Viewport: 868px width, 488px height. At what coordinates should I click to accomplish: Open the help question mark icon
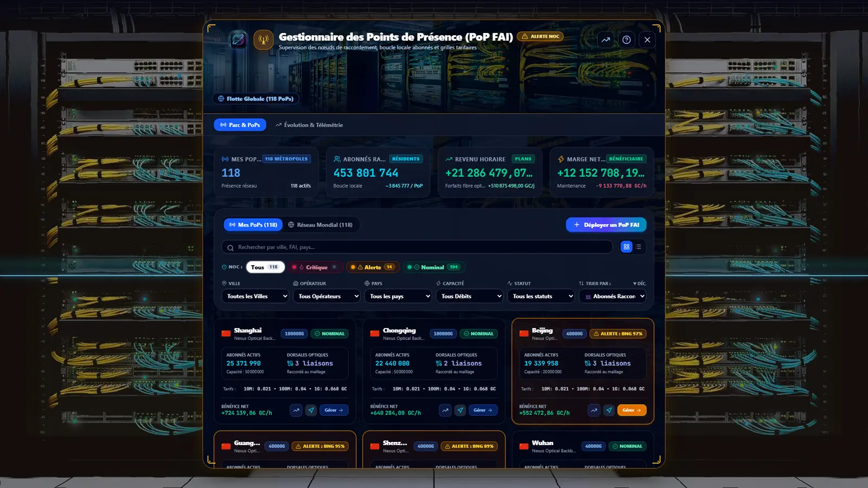tap(627, 40)
